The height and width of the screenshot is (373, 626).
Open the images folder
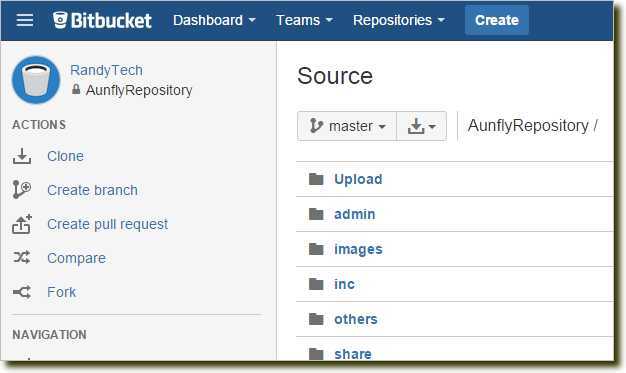pos(358,250)
